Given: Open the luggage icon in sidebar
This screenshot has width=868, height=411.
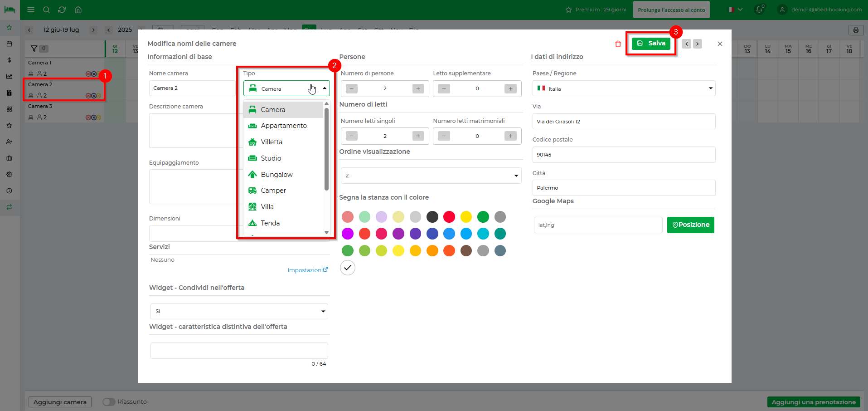Looking at the screenshot, I should pyautogui.click(x=9, y=158).
